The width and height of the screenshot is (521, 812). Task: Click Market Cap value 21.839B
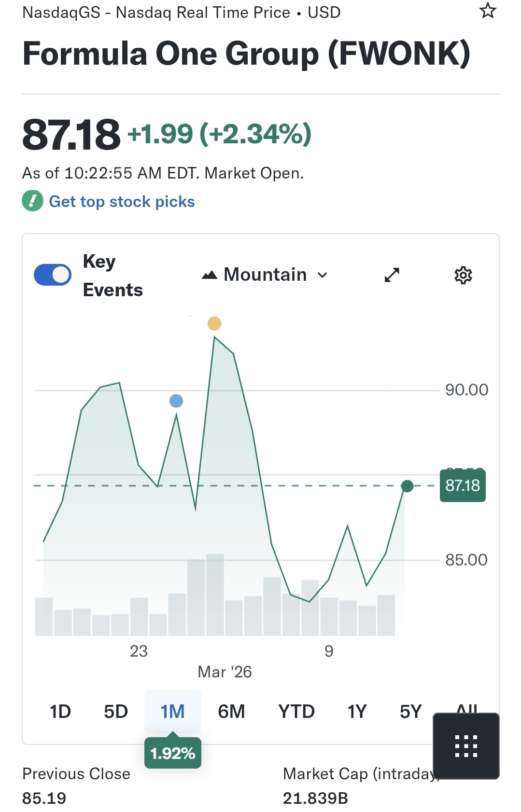click(x=315, y=798)
